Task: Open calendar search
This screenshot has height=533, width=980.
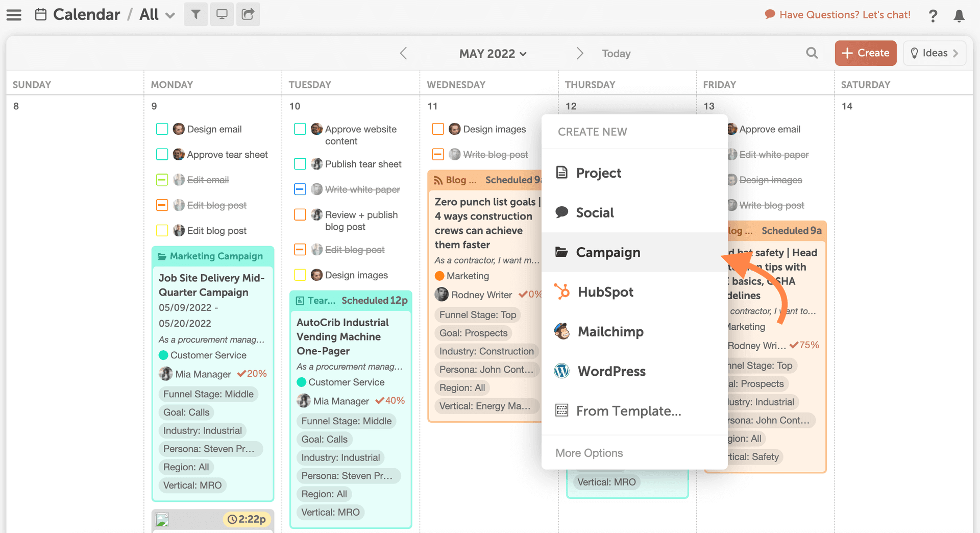Action: pyautogui.click(x=812, y=53)
